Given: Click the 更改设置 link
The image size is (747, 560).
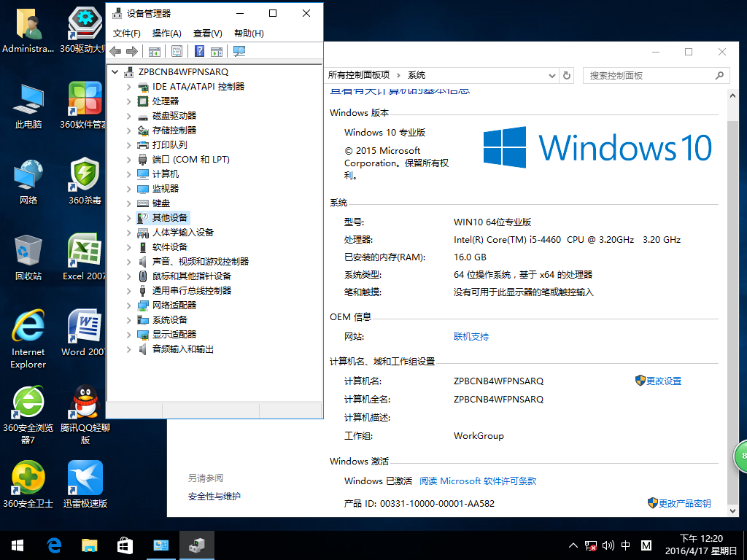Looking at the screenshot, I should point(663,380).
